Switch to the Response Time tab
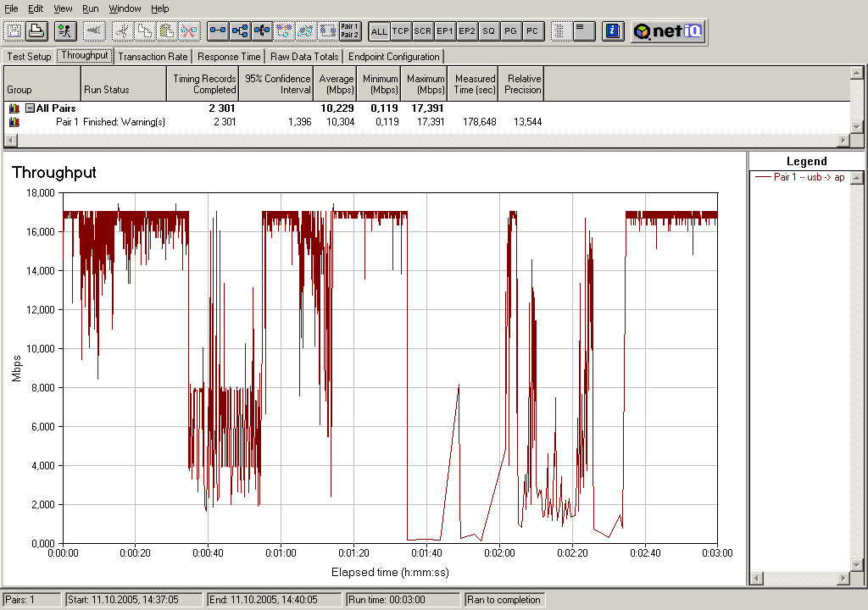The width and height of the screenshot is (868, 610). pos(229,57)
